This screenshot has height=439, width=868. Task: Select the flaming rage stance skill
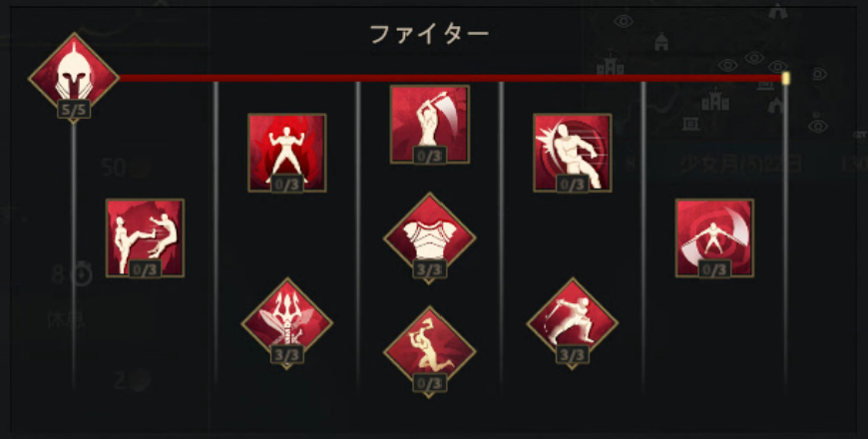click(x=286, y=153)
